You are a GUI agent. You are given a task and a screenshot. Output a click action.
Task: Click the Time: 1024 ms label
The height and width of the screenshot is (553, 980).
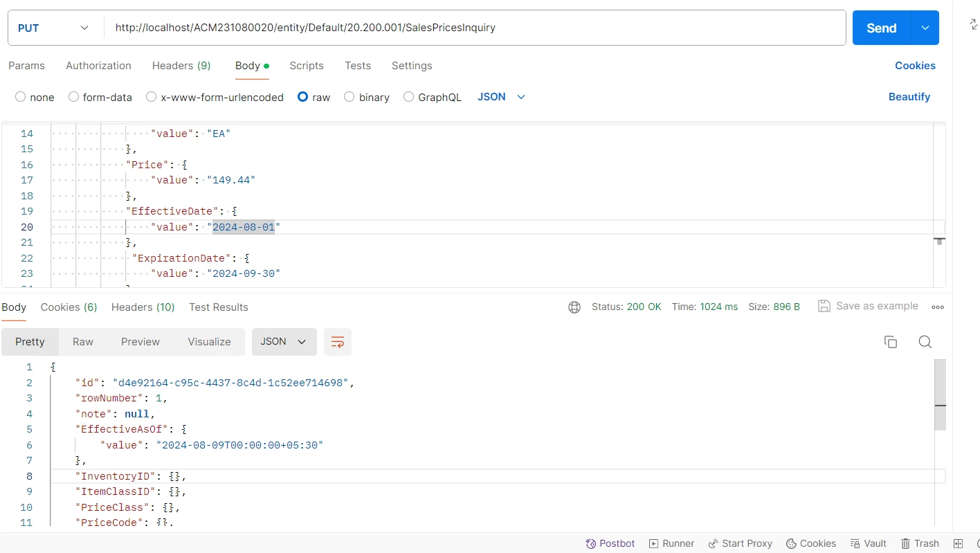[705, 307]
